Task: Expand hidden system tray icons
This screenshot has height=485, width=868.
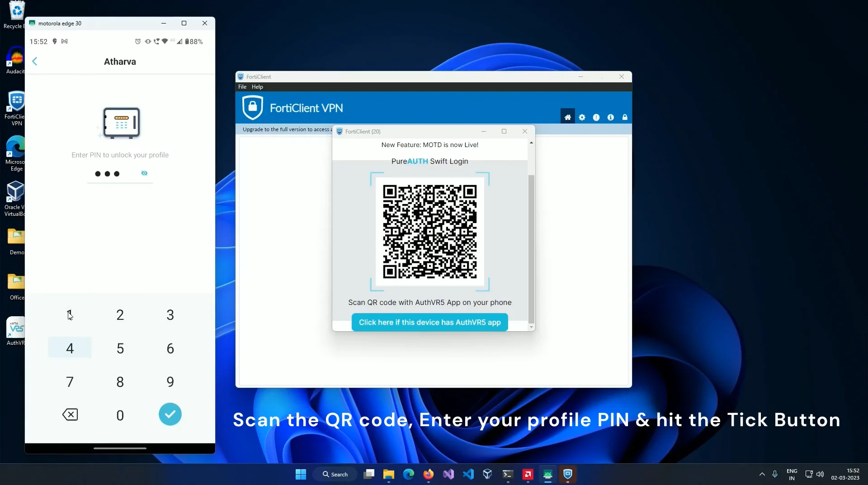Action: (762, 474)
